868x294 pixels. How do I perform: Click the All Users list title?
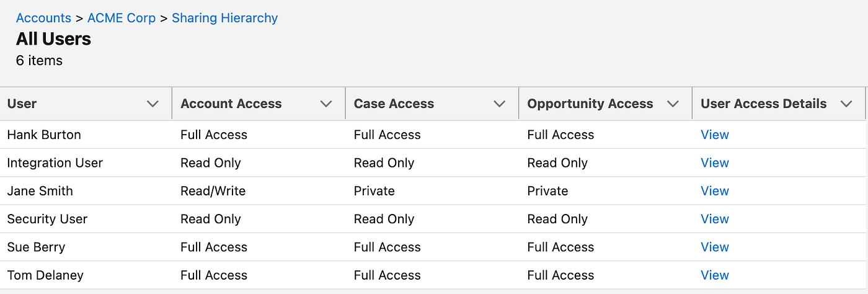tap(53, 39)
